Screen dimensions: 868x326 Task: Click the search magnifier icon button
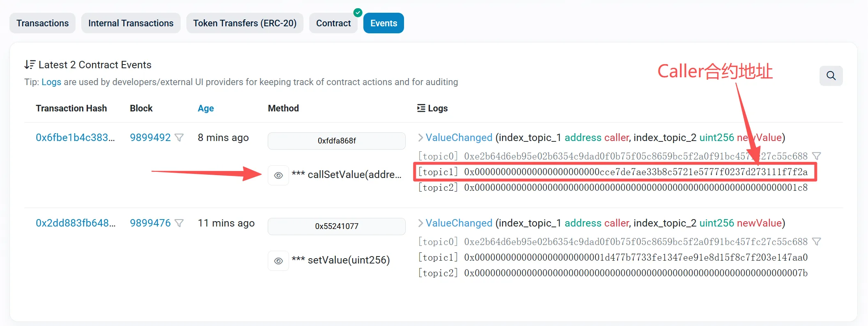coord(831,76)
